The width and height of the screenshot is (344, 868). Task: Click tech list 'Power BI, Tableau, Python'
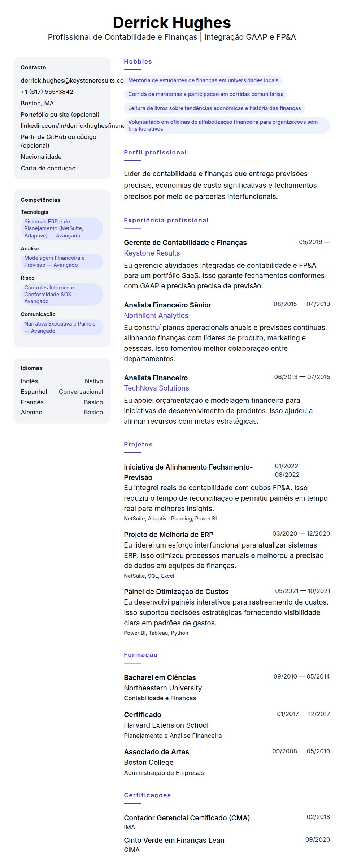pyautogui.click(x=156, y=633)
